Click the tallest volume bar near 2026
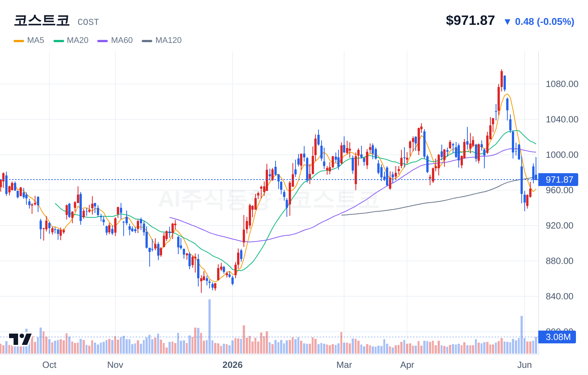Viewport: 588px width, 375px height. [210, 326]
